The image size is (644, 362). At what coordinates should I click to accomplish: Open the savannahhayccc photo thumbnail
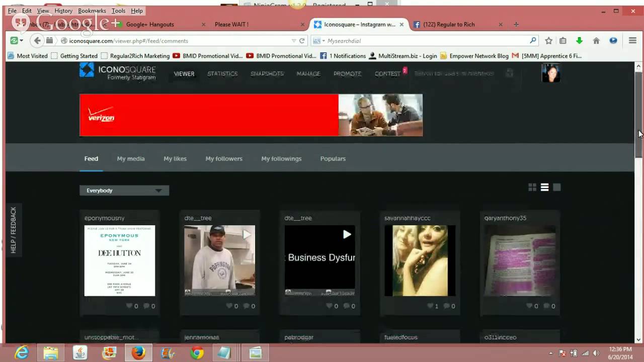coord(420,260)
